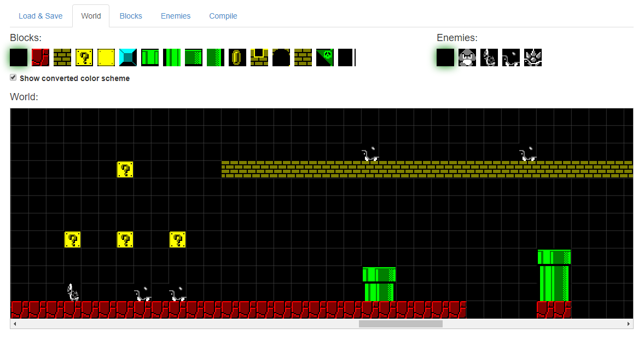Choose the Koopa Troopa enemy icon

pos(489,57)
